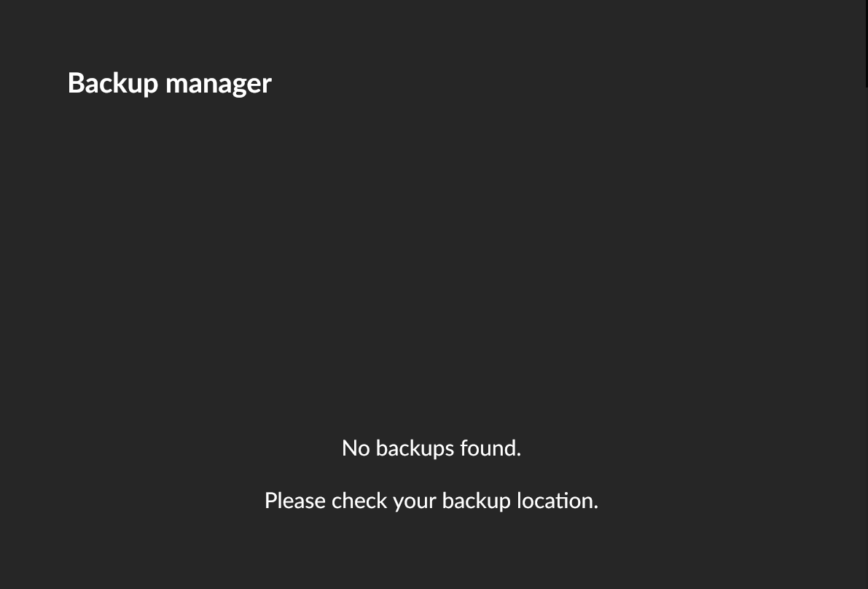
Task: Click the Backup manager heading
Action: pos(169,83)
